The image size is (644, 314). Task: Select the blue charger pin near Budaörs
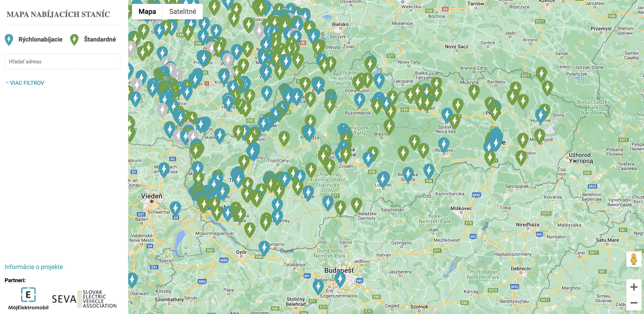pos(318,286)
